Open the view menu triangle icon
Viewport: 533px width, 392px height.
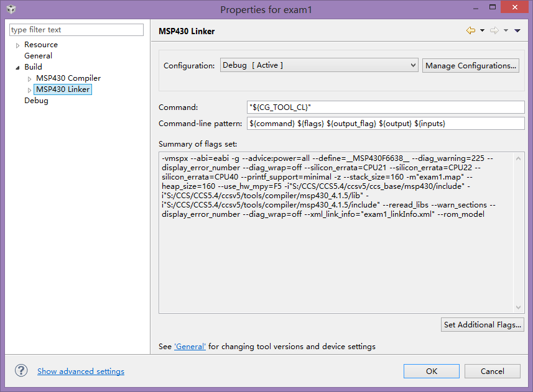click(517, 30)
